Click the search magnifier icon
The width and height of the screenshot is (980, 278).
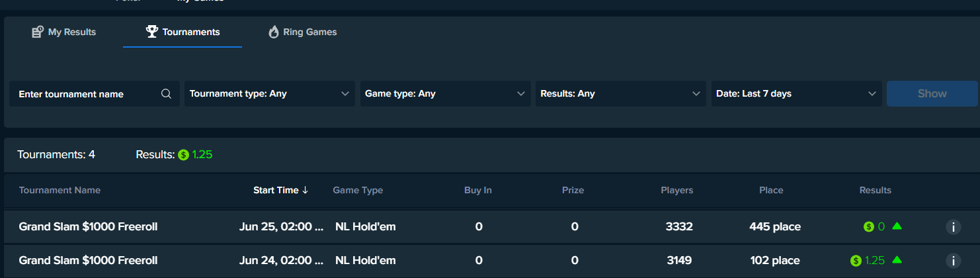166,94
